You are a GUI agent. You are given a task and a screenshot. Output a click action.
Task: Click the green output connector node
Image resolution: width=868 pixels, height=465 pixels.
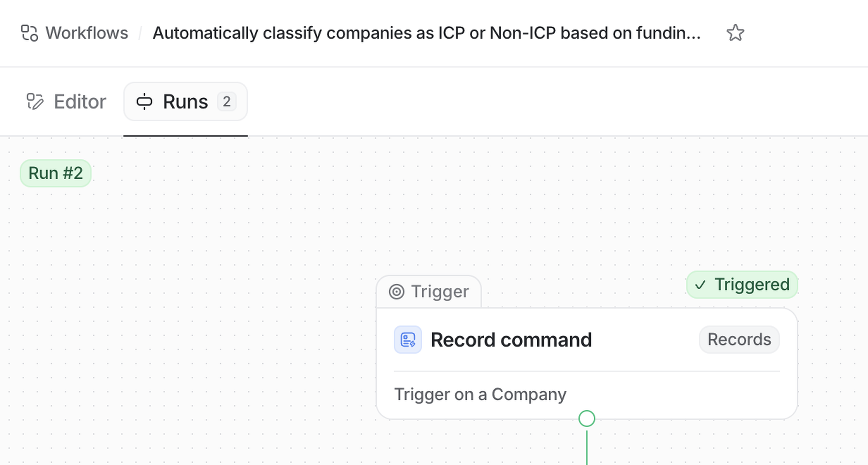click(x=587, y=418)
